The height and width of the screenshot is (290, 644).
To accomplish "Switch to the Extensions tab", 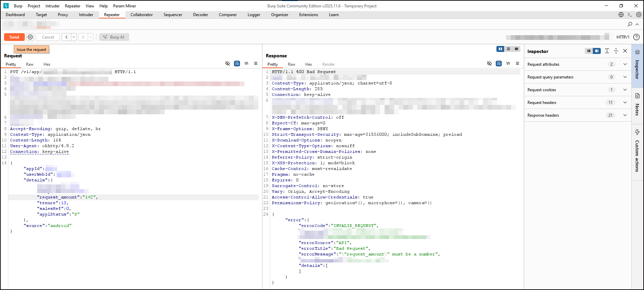I will click(x=309, y=15).
